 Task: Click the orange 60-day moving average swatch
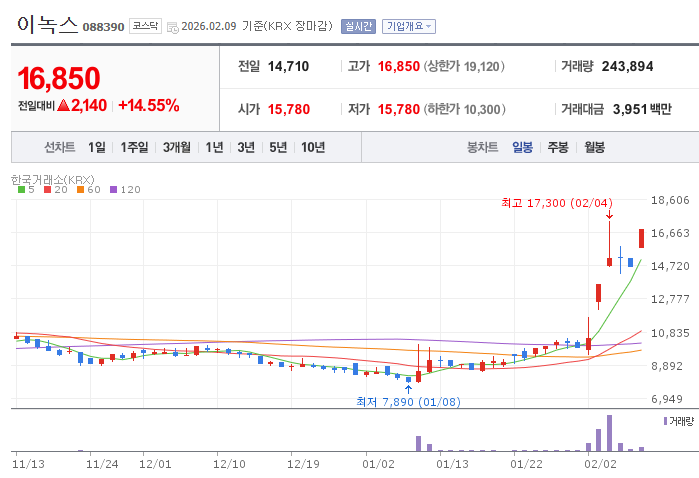pyautogui.click(x=80, y=190)
